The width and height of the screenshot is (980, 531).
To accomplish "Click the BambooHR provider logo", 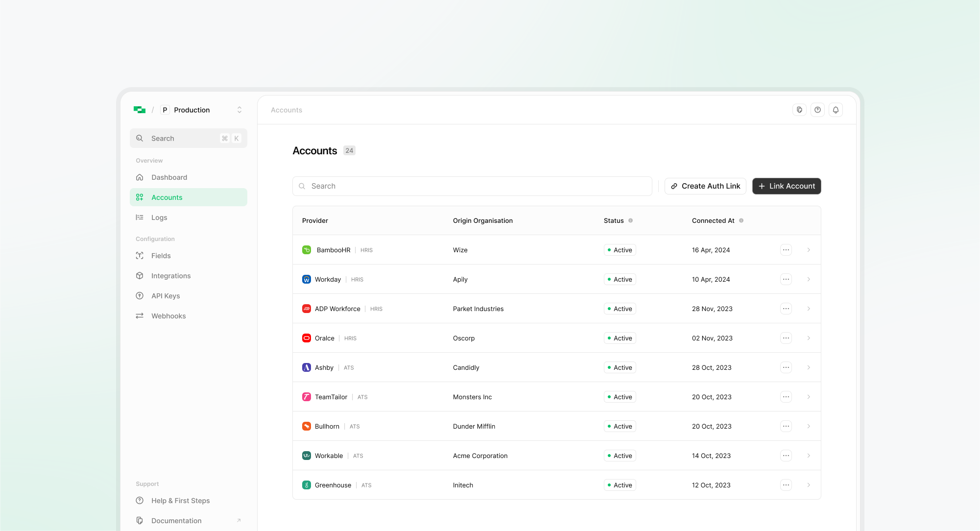I will (x=306, y=250).
